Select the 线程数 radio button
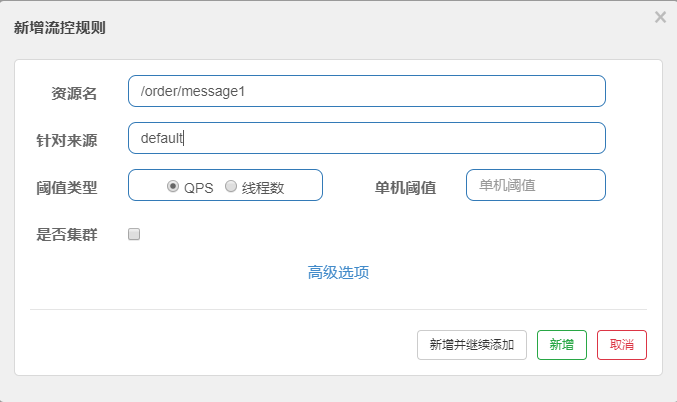 coord(231,186)
